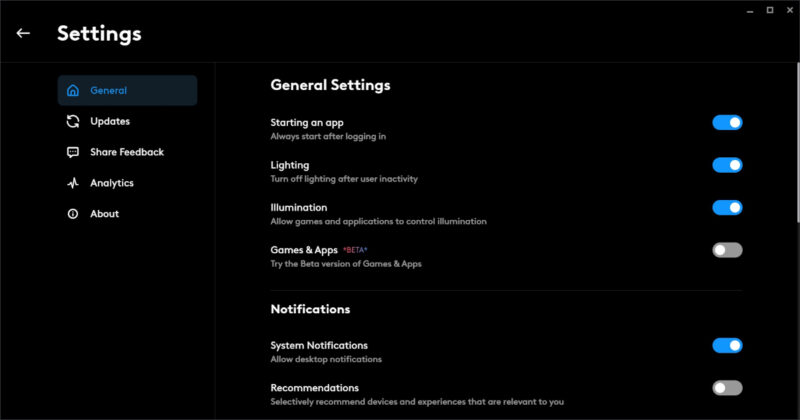Click the General home icon

[x=73, y=90]
